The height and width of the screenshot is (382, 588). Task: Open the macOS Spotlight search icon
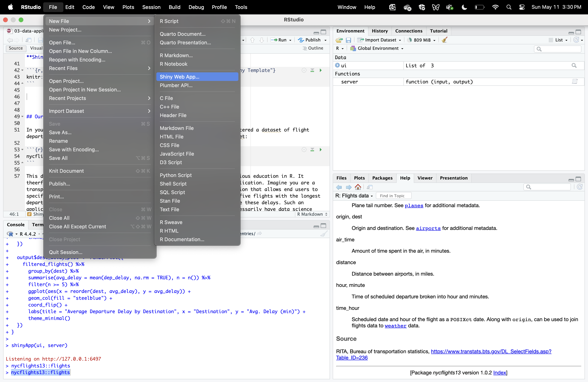click(509, 7)
